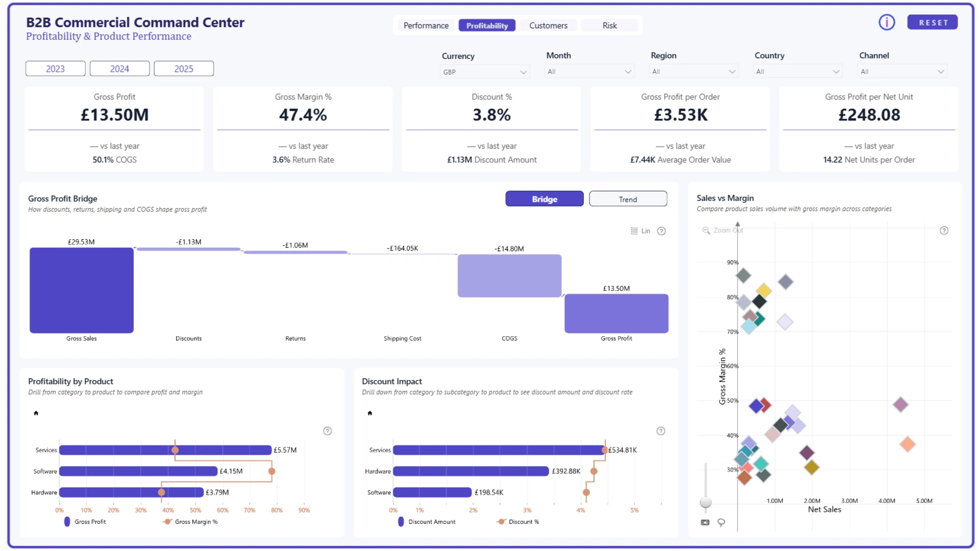This screenshot has height=551, width=980.
Task: Open the Currency GBP dropdown
Action: coord(484,72)
